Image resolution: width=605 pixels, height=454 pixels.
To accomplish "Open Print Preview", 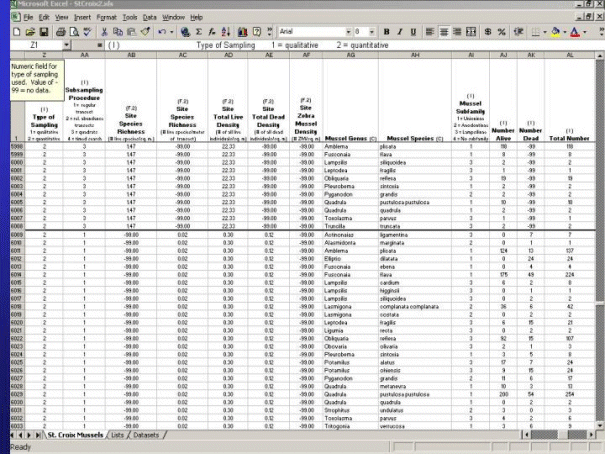I will 74,32.
